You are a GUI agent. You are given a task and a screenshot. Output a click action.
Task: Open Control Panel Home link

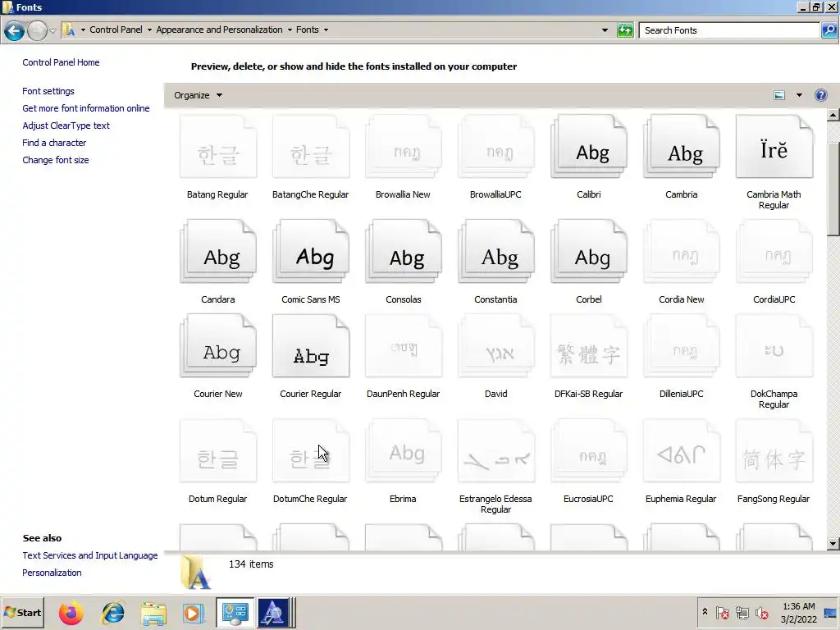61,62
